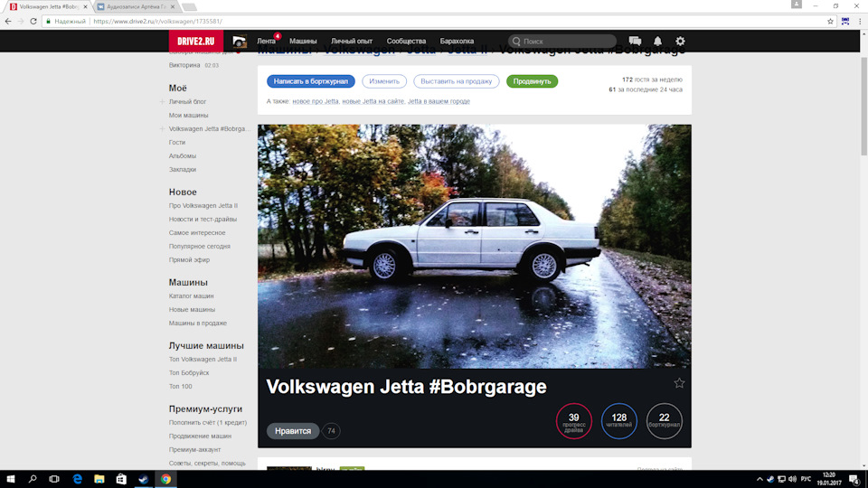The height and width of the screenshot is (488, 868).
Task: Open Топ Бобруйск link
Action: pos(189,373)
